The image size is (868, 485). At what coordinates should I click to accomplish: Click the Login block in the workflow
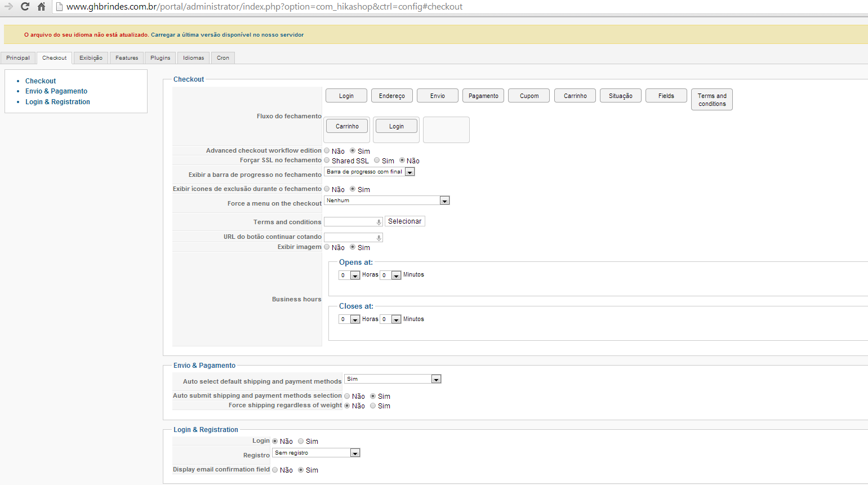click(x=397, y=126)
